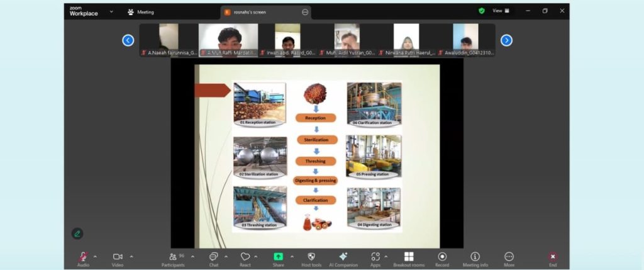
Task: Expand audio options arrow beside Audio
Action: pyautogui.click(x=95, y=256)
